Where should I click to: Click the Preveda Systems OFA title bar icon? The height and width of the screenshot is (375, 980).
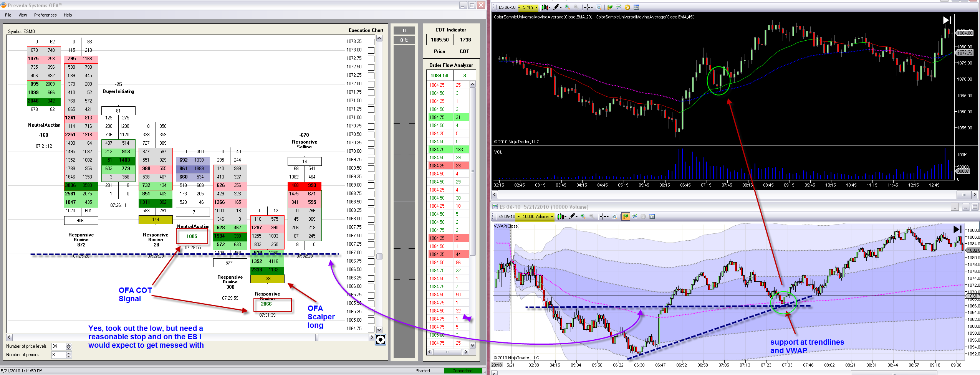[3, 5]
